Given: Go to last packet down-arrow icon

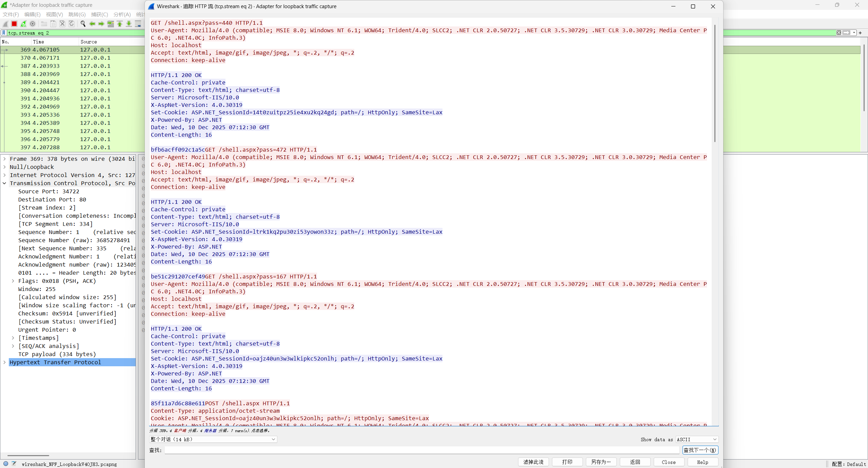Looking at the screenshot, I should [x=129, y=24].
